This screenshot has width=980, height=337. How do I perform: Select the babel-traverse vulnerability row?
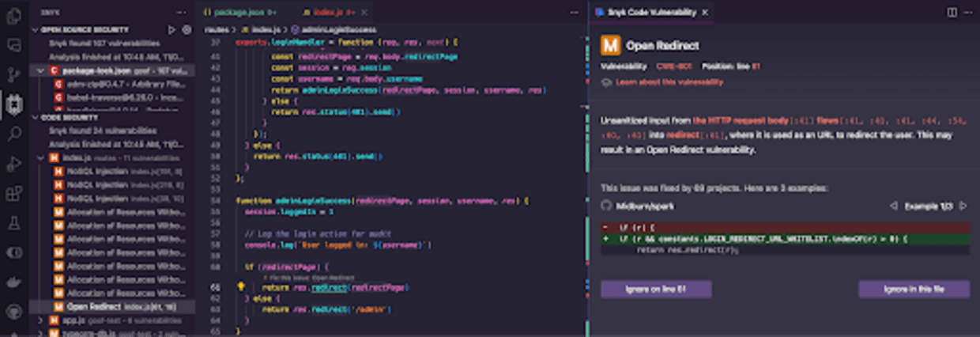(112, 97)
